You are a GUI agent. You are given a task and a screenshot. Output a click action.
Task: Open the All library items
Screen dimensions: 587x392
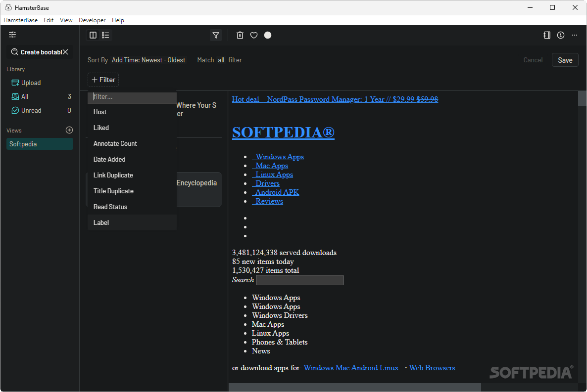40,96
